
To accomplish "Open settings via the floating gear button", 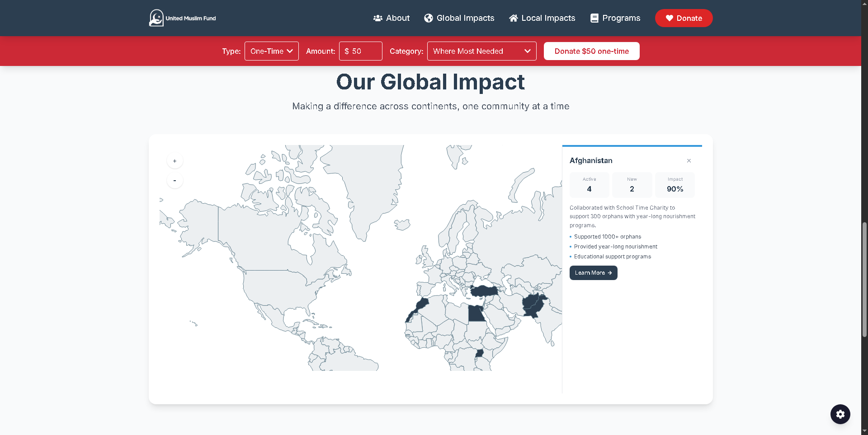I will (840, 414).
